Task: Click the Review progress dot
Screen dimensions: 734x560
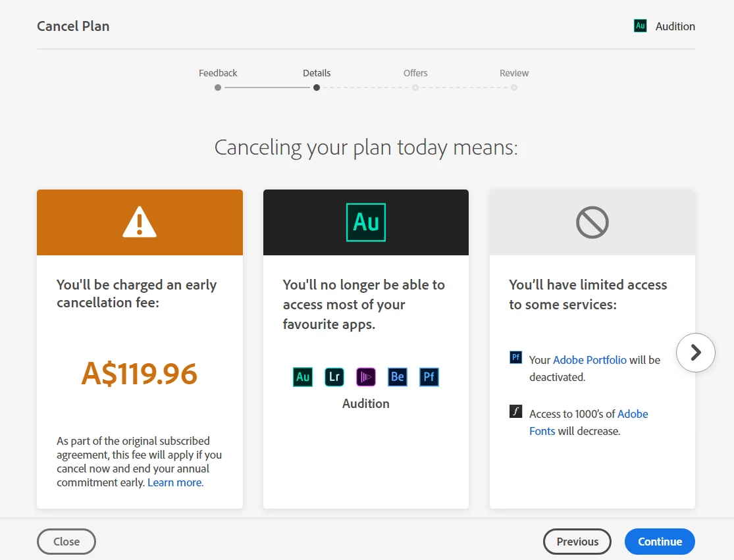Action: [514, 88]
